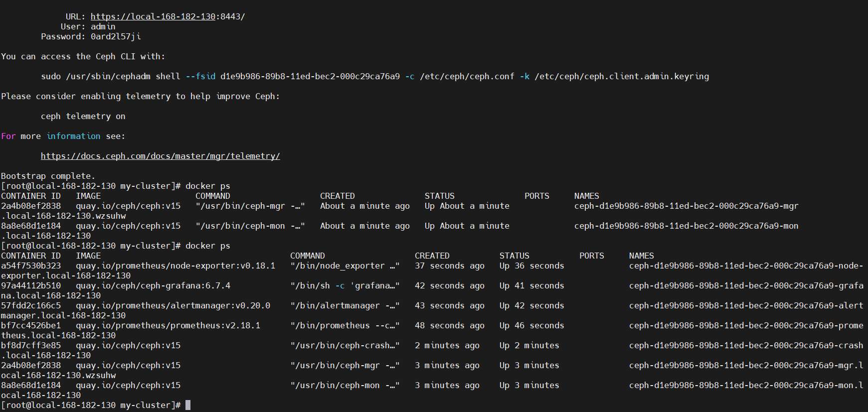This screenshot has width=868, height=412.
Task: Open the docs.ceph.com telemetry documentation link
Action: click(161, 156)
